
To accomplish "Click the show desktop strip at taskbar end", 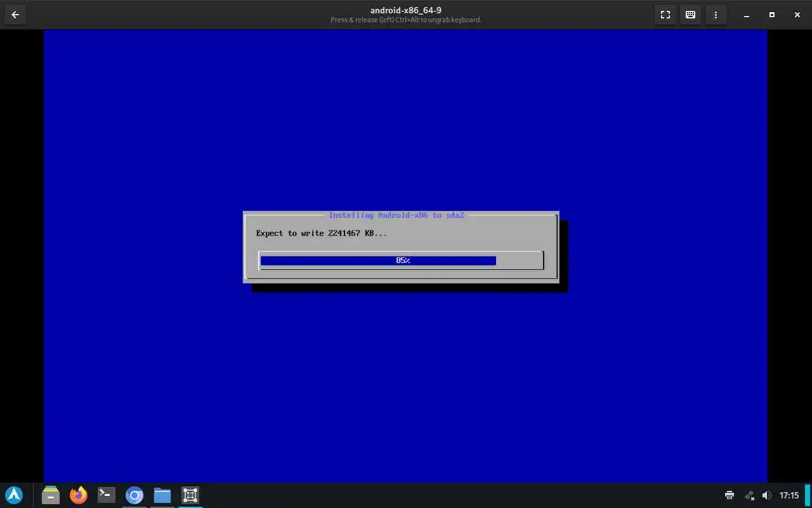I will [x=808, y=495].
